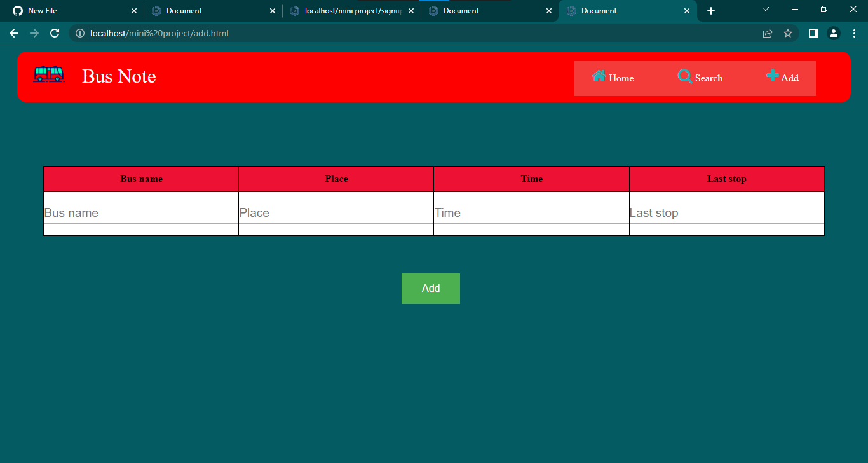Image resolution: width=868 pixels, height=463 pixels.
Task: View site information icon
Action: tap(80, 33)
